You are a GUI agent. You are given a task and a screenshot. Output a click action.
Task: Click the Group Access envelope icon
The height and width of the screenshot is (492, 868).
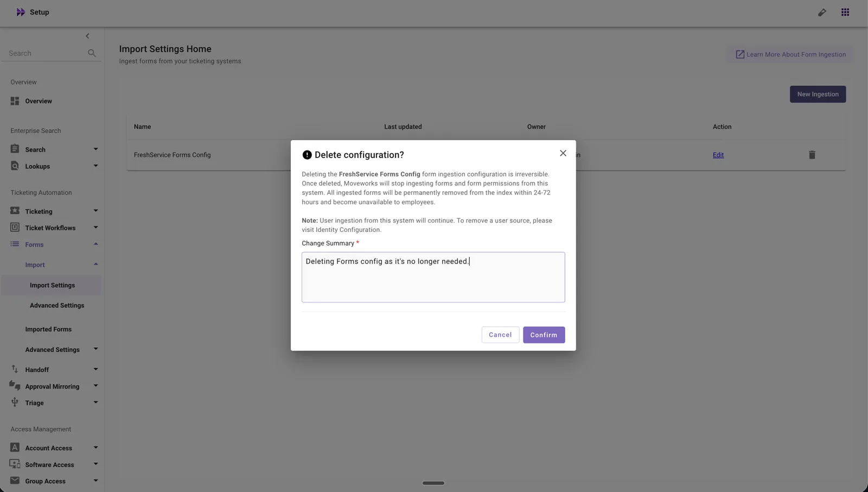click(15, 481)
